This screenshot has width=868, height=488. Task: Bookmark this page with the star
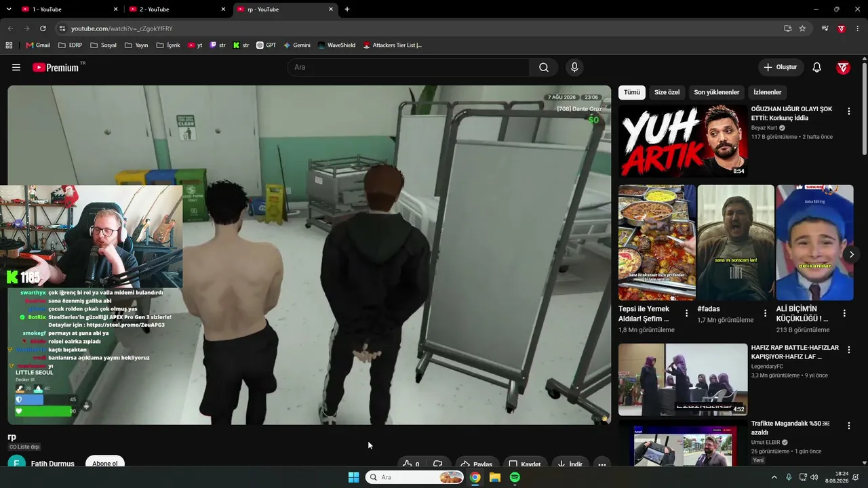[802, 28]
